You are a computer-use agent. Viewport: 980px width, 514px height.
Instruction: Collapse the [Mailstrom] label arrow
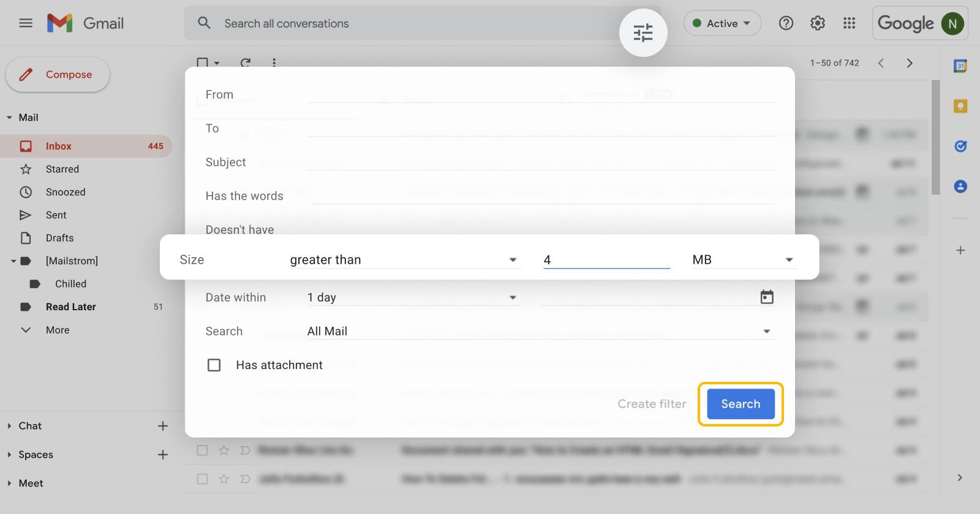13,261
